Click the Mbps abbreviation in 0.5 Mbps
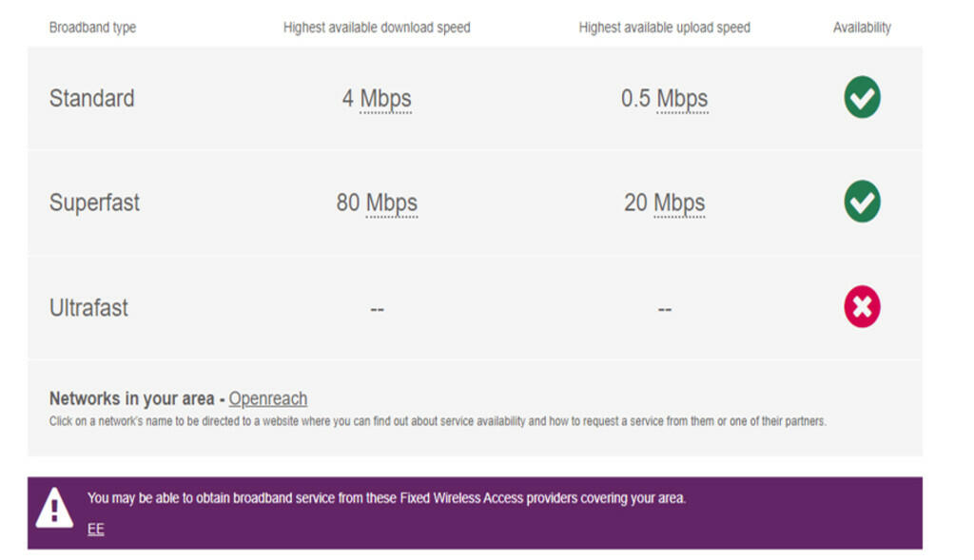 tap(682, 99)
